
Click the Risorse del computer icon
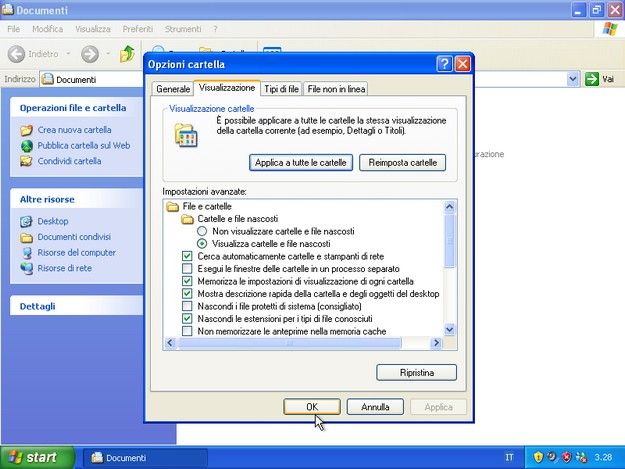click(27, 253)
